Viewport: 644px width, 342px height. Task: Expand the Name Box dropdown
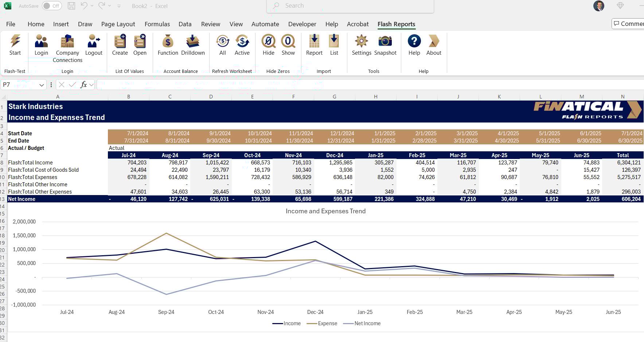point(42,85)
